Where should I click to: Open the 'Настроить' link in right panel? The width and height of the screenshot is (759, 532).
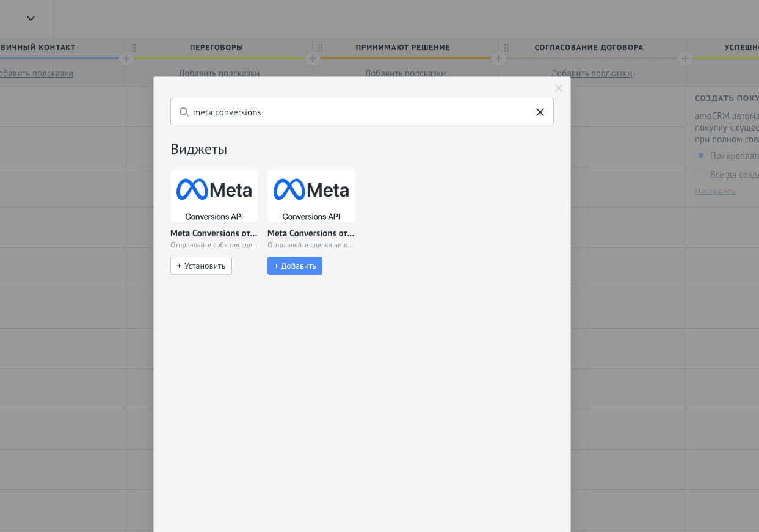coord(715,191)
